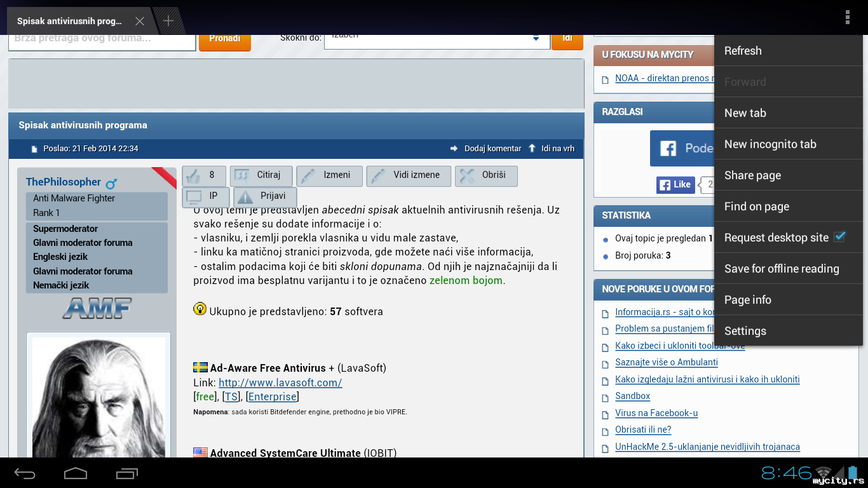Show poster IP with IP button

(x=206, y=197)
